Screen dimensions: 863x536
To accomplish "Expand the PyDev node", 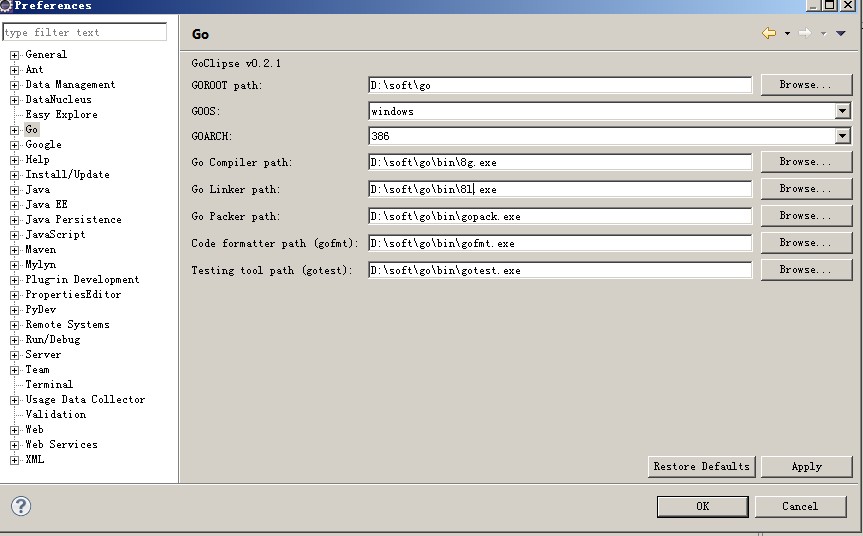I will point(14,310).
